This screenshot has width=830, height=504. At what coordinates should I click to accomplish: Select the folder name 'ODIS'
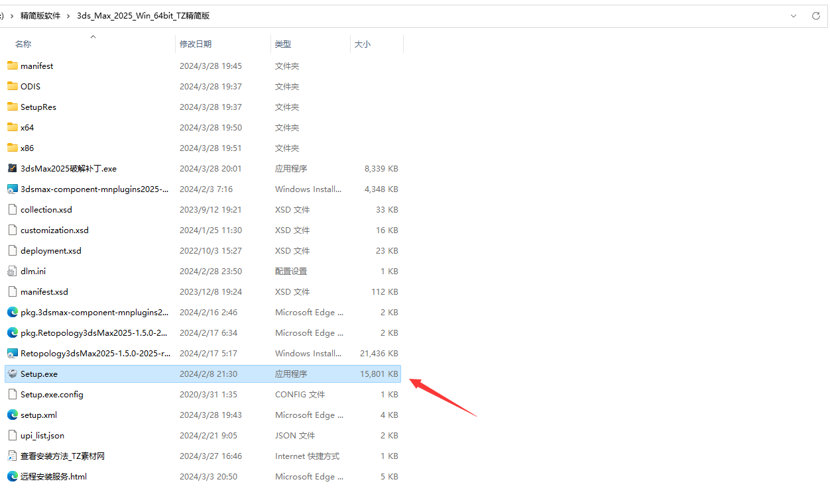30,86
